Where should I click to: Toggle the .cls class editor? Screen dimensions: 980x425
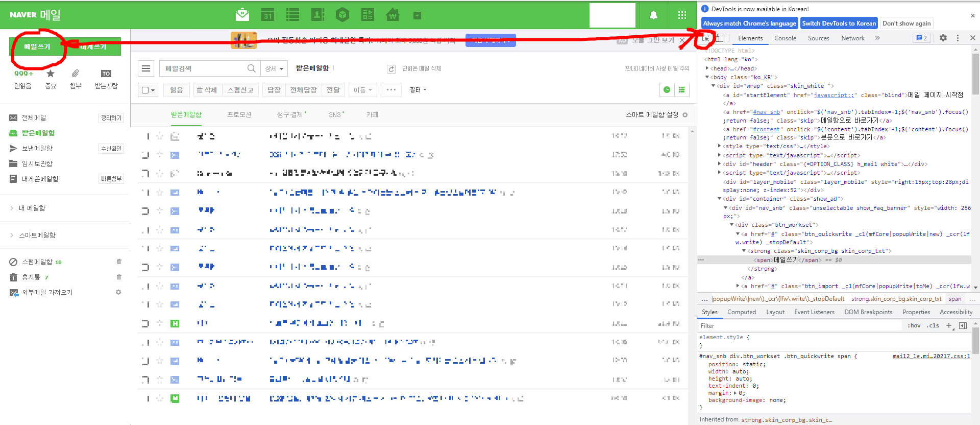[x=934, y=325]
